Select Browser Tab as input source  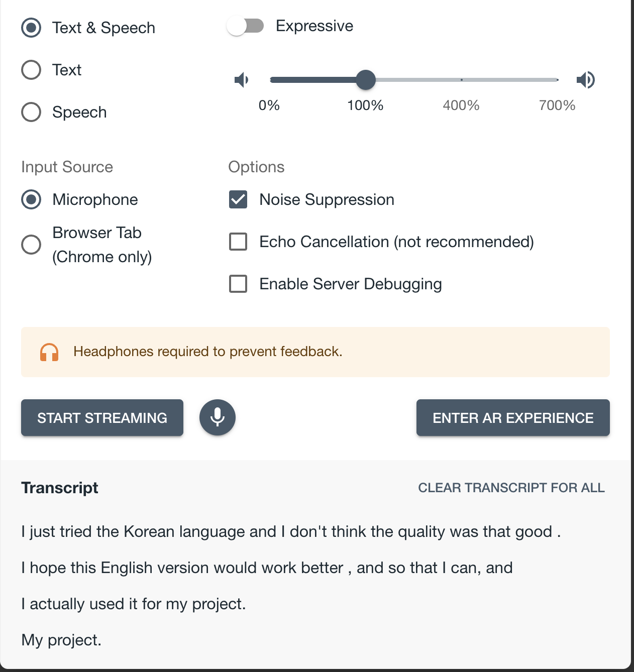pyautogui.click(x=31, y=245)
